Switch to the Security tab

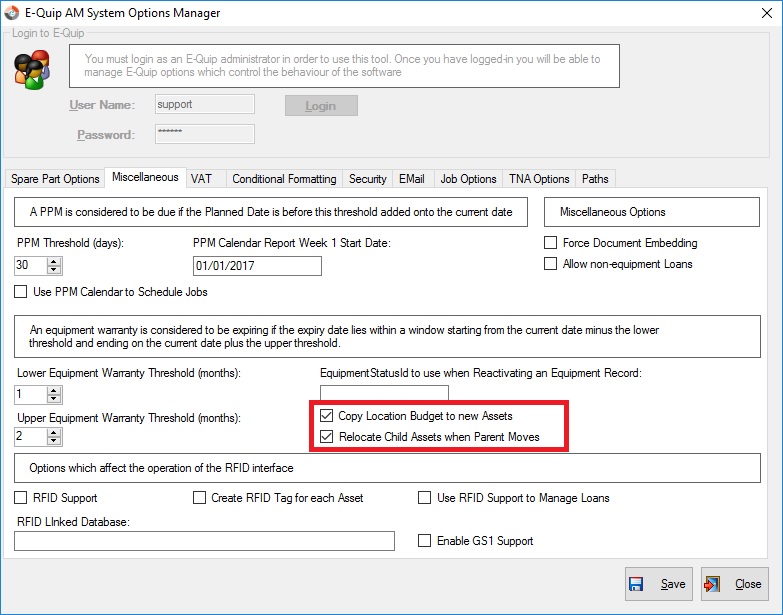(368, 179)
